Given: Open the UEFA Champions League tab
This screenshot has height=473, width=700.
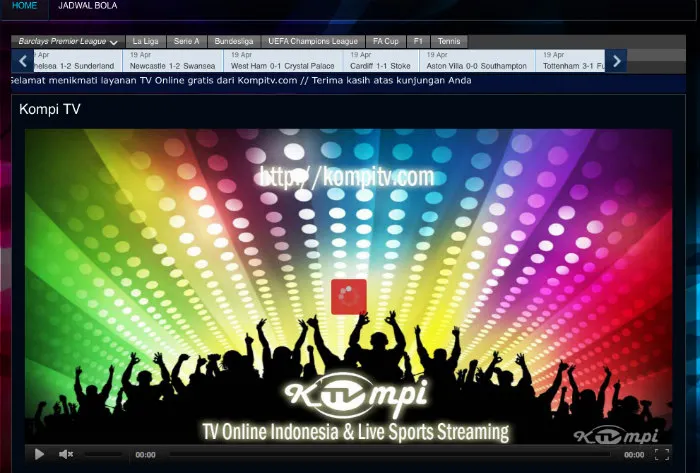Looking at the screenshot, I should pyautogui.click(x=313, y=42).
